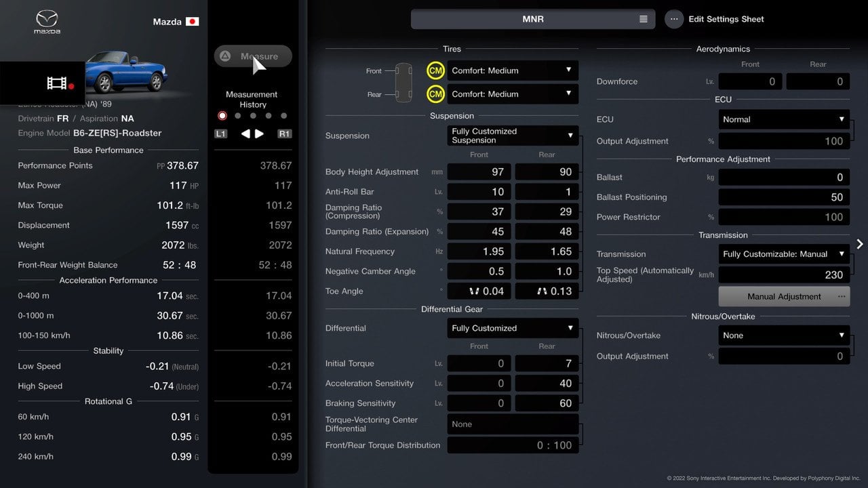The image size is (868, 488).
Task: Select front Damping Compression value 37
Action: [479, 211]
